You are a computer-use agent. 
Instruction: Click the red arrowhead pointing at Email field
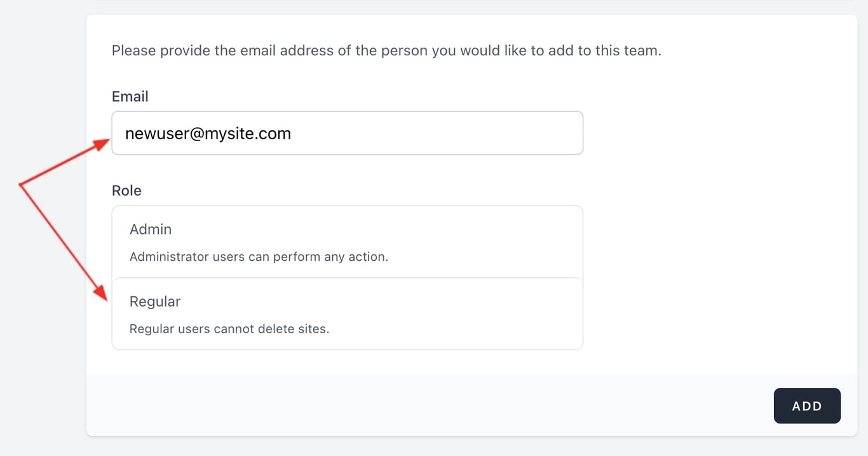[102, 144]
